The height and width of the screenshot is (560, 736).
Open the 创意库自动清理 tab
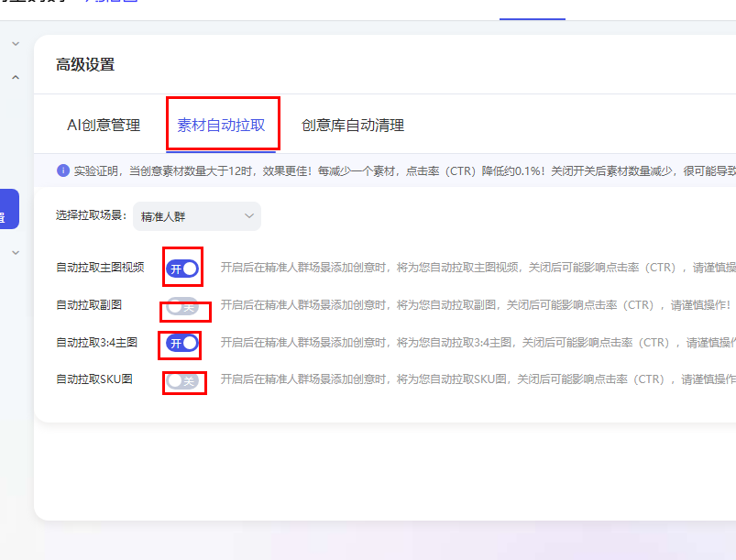click(352, 126)
